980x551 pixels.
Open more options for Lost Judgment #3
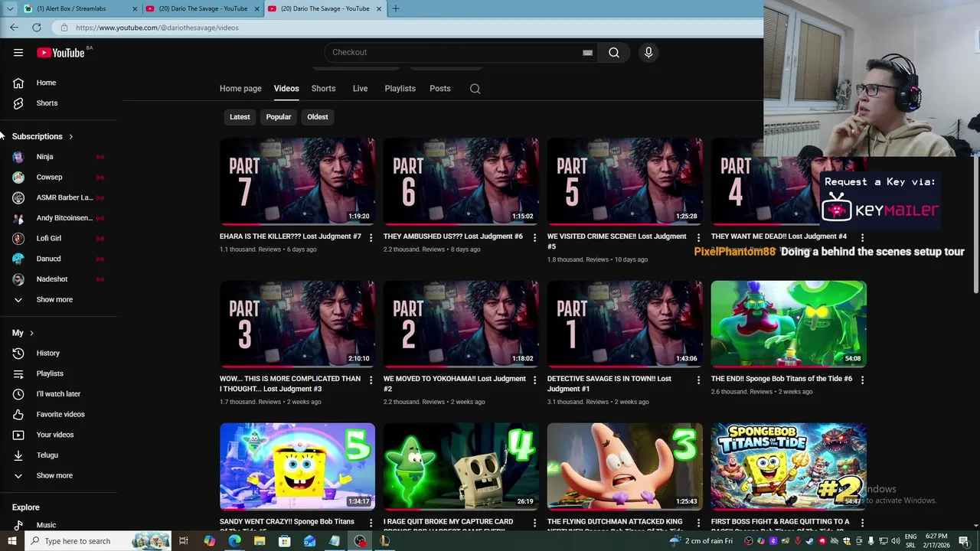point(371,380)
